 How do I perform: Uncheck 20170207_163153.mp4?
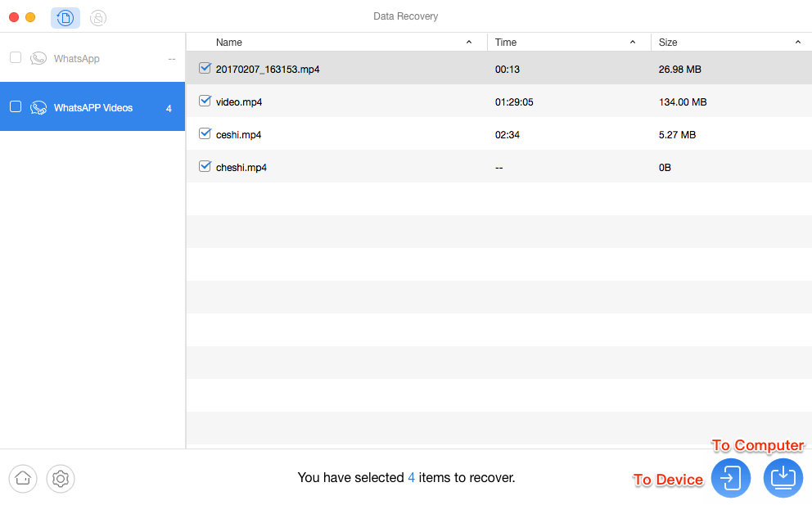click(205, 68)
